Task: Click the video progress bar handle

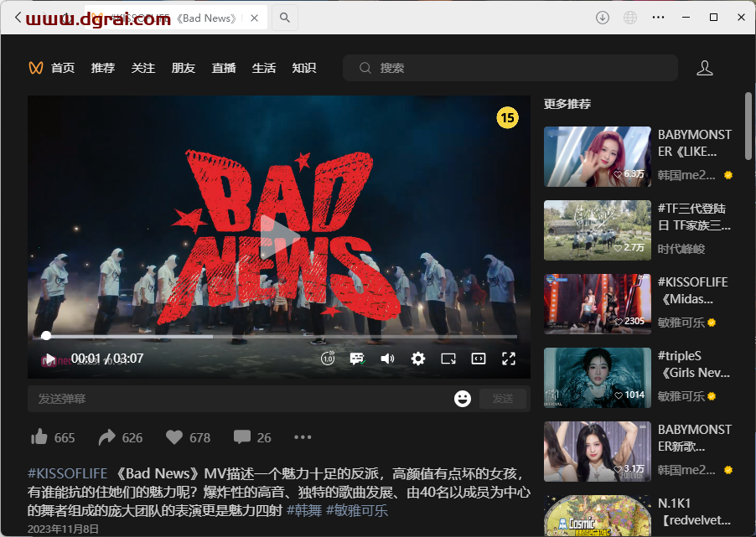Action: [x=46, y=335]
